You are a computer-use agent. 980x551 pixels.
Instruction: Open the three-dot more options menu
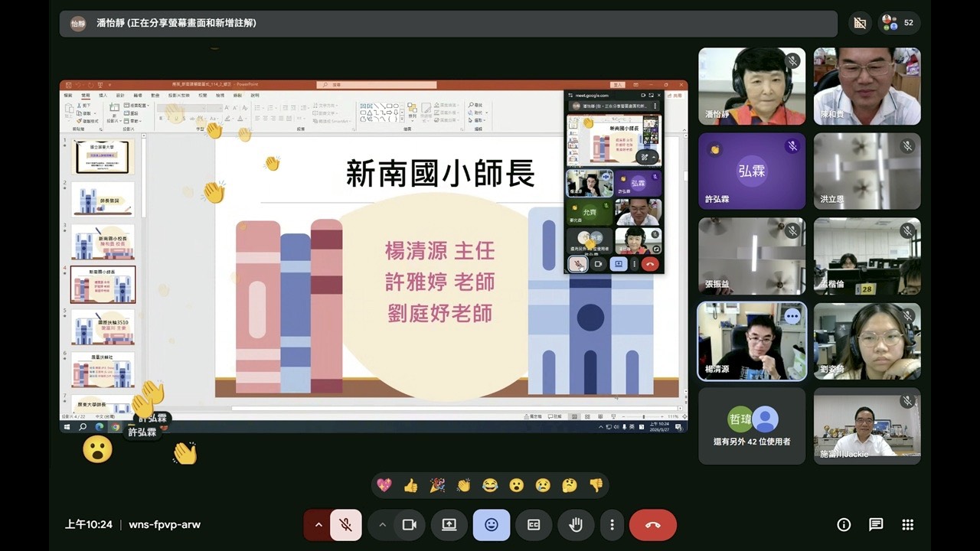612,525
